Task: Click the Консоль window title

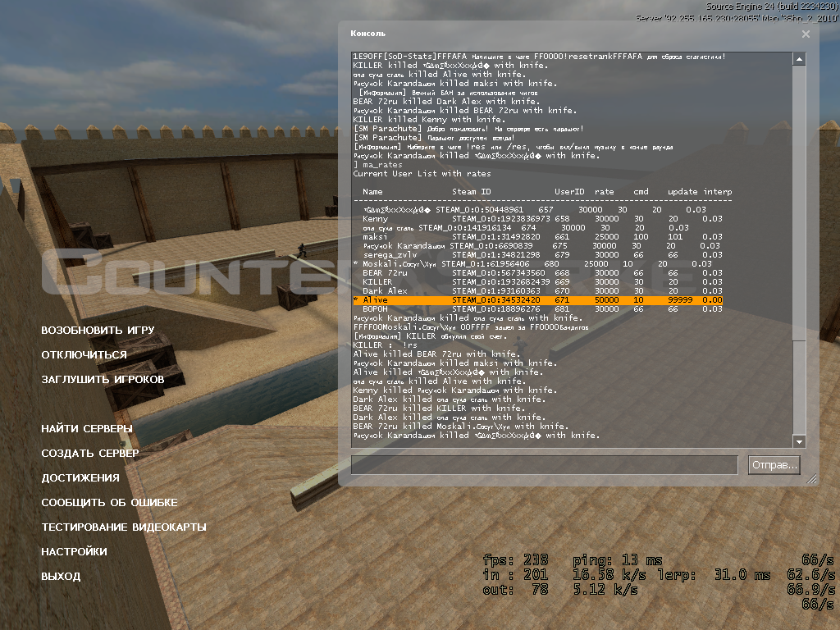Action: pyautogui.click(x=368, y=33)
